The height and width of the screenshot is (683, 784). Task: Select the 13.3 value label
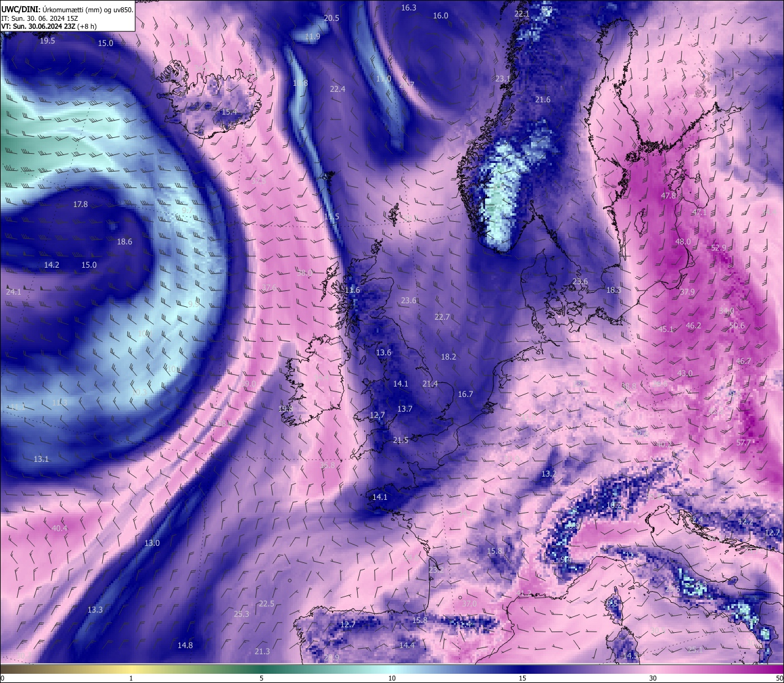click(x=95, y=609)
